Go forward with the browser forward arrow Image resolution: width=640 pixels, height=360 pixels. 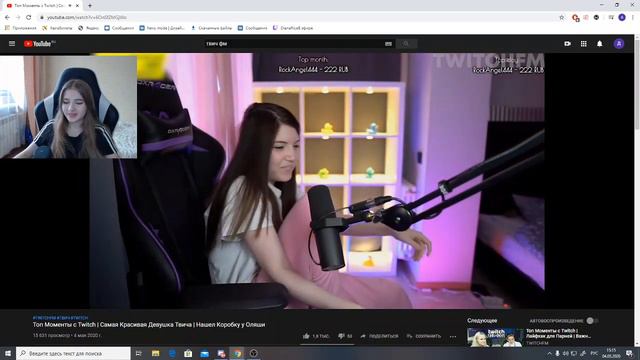click(18, 17)
